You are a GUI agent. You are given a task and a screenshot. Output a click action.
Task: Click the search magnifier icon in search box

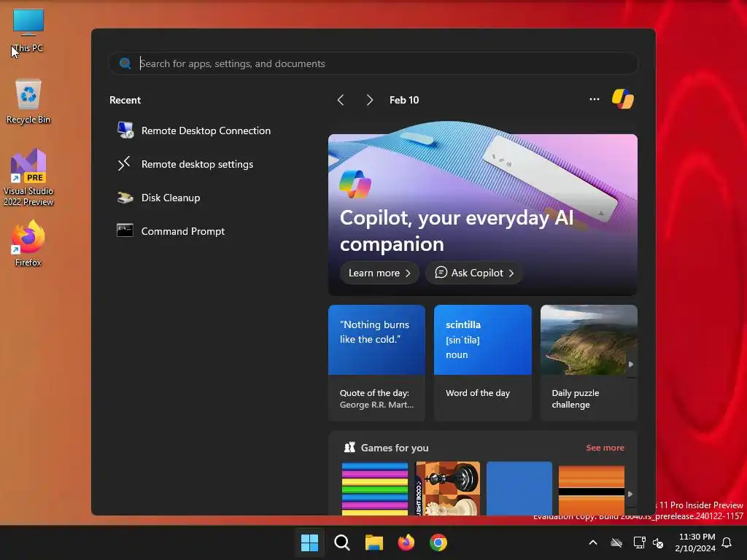pyautogui.click(x=125, y=63)
